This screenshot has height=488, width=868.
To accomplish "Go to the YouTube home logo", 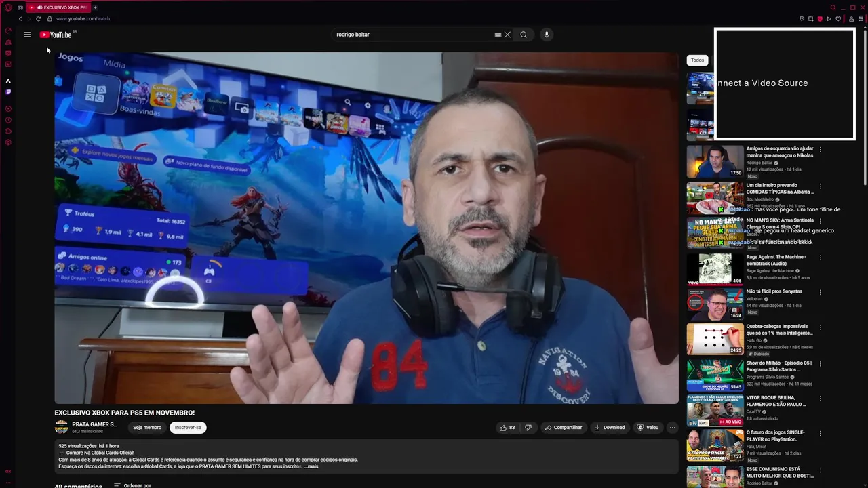I will click(x=57, y=35).
